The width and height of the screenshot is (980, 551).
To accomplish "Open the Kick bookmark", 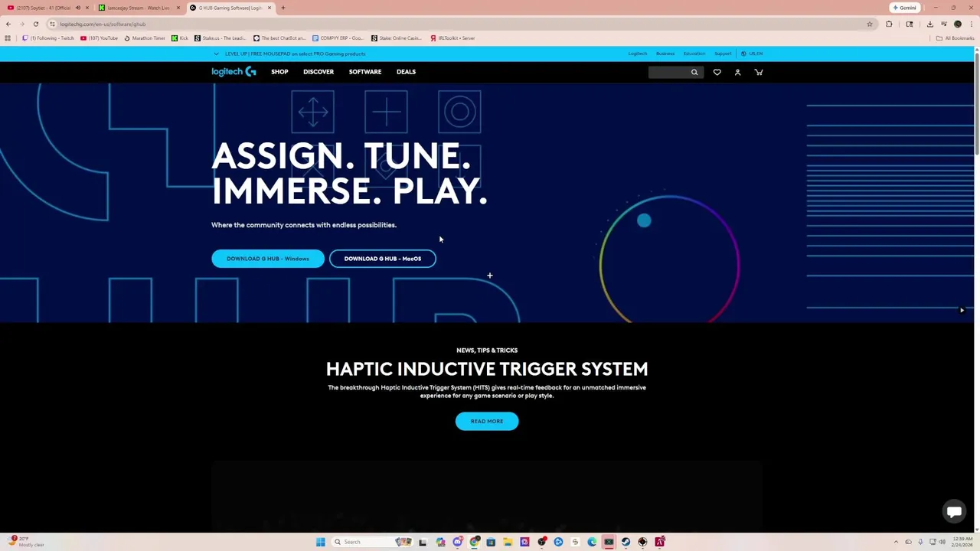I will click(180, 38).
